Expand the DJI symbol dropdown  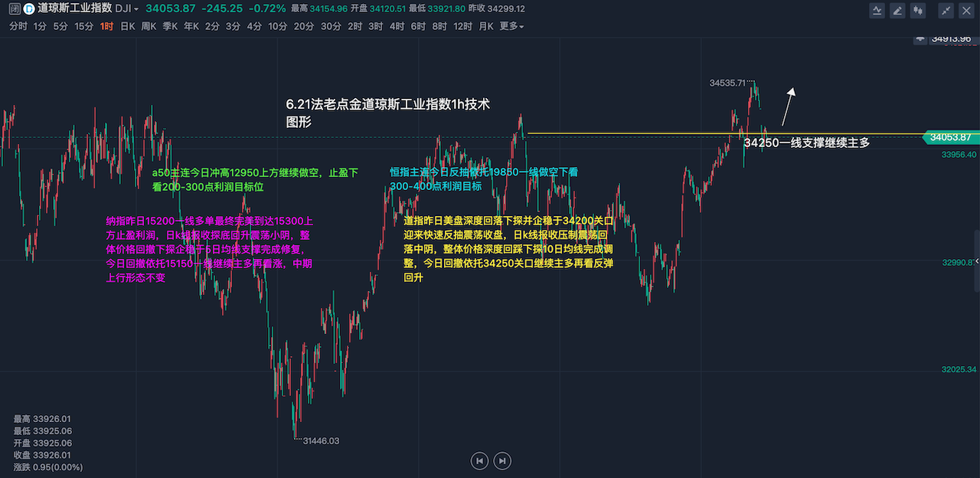click(x=136, y=9)
